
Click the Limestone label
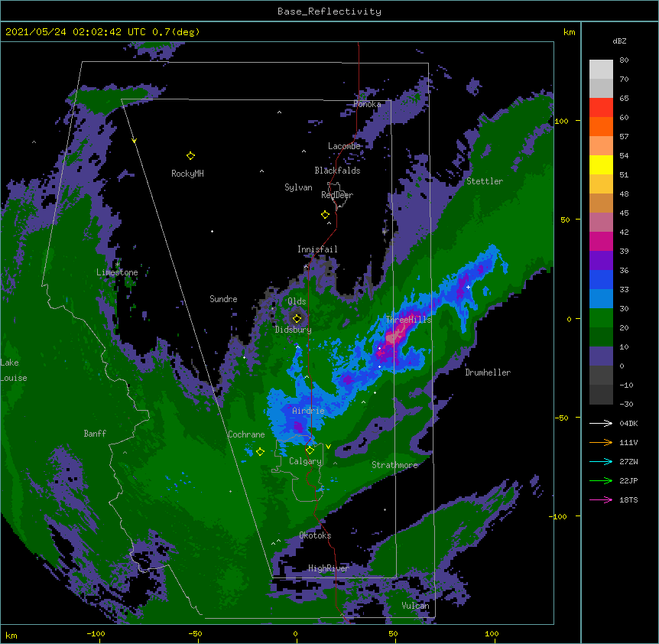[x=117, y=272]
